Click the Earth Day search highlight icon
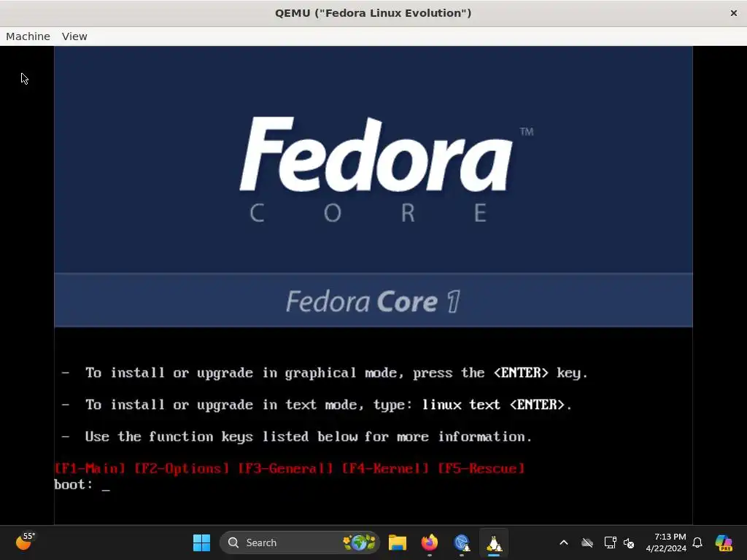The width and height of the screenshot is (747, 560). tap(359, 542)
